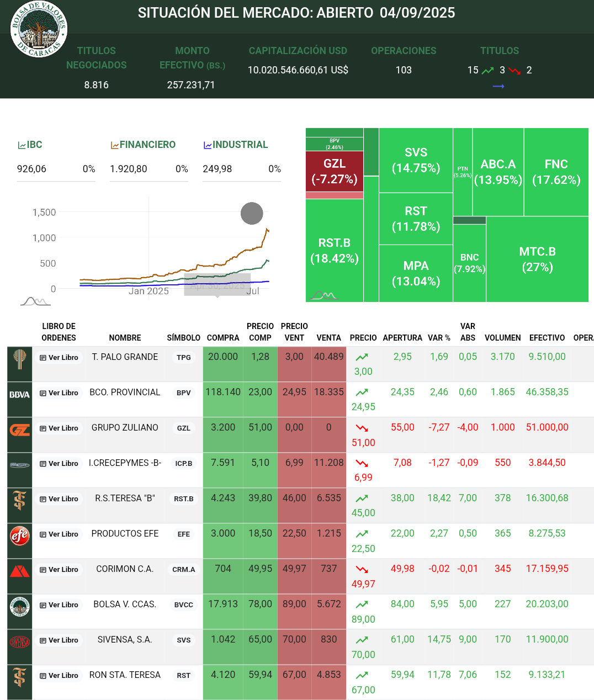This screenshot has width=594, height=700.
Task: Click the Corimon C.A. logo icon
Action: 20,571
